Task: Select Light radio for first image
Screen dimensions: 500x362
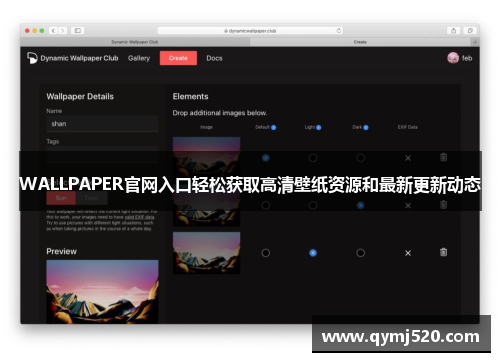Action: (313, 158)
